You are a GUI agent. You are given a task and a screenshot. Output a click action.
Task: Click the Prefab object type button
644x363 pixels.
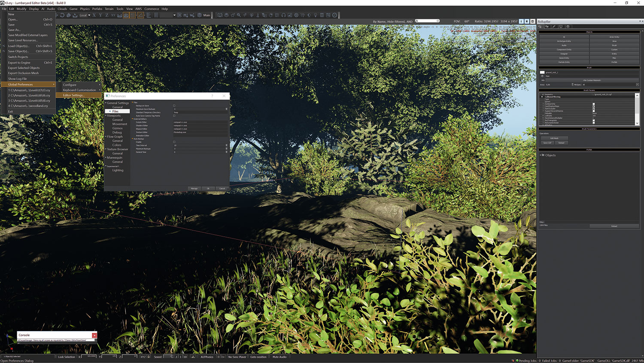coord(614,62)
